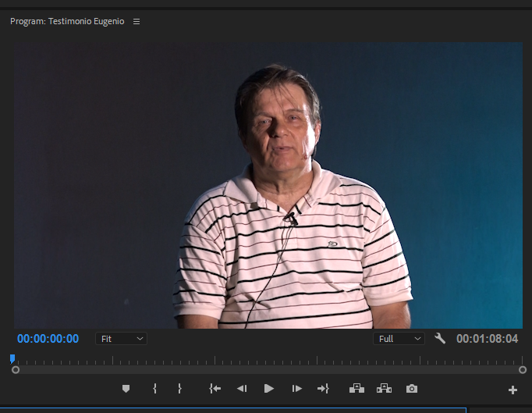Click the Mark In button
The width and height of the screenshot is (532, 413).
coord(154,389)
